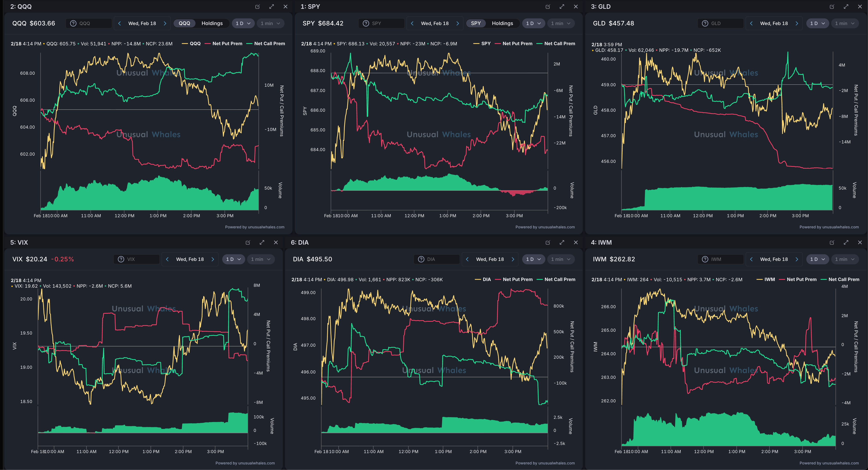Toggle the DIA price line in legend
The width and height of the screenshot is (868, 470).
(x=487, y=279)
